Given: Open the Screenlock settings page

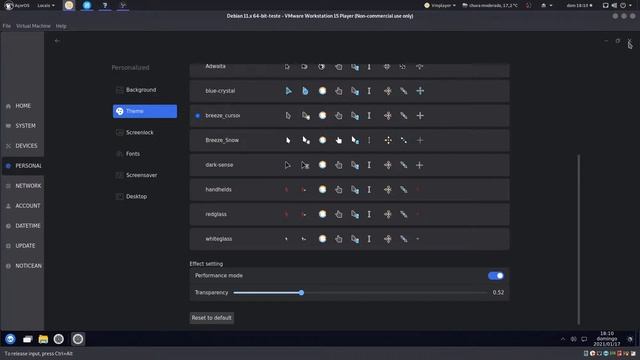Looking at the screenshot, I should coord(145,132).
